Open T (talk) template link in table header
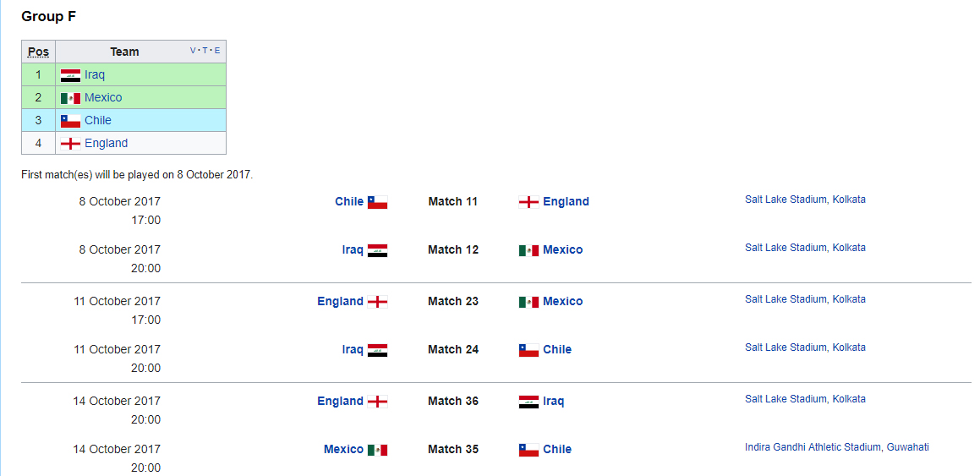The image size is (980, 476). [205, 51]
